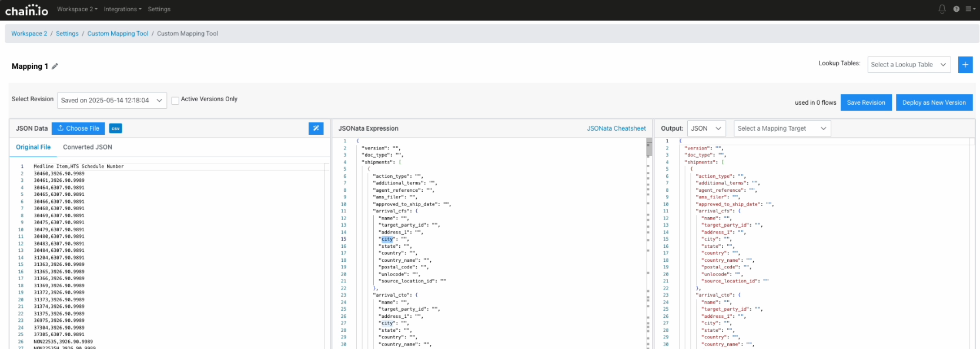Click "arrival_cfs" line in JSONata Expression editor
Screen dimensions: 980x349
tap(395, 211)
